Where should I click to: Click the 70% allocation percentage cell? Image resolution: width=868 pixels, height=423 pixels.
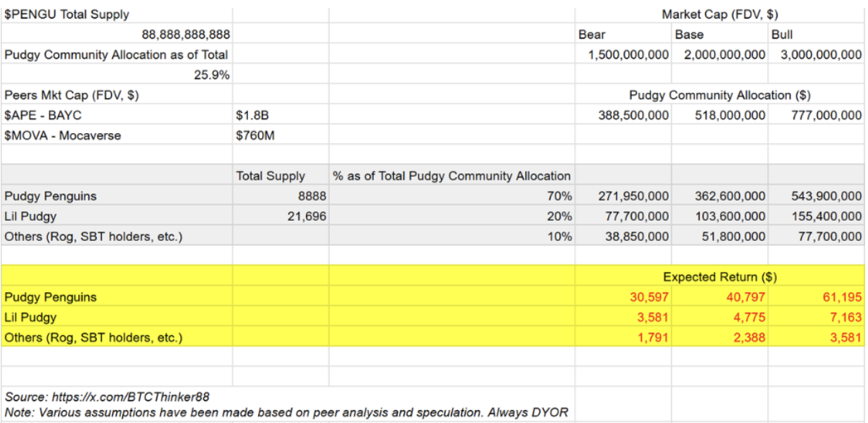560,196
